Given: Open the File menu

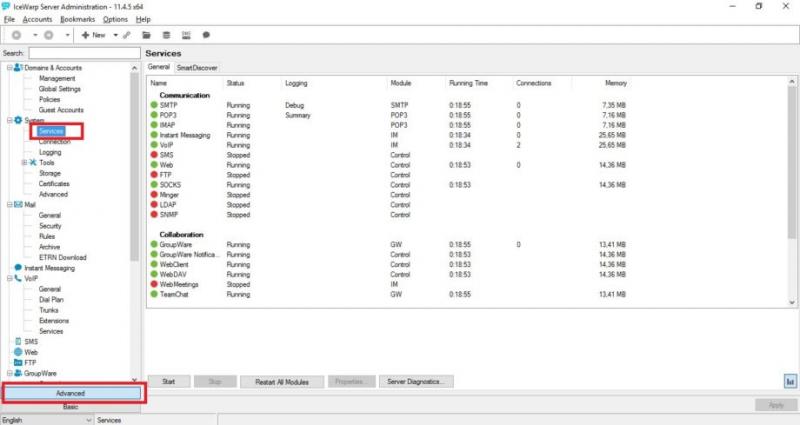Looking at the screenshot, I should 9,19.
